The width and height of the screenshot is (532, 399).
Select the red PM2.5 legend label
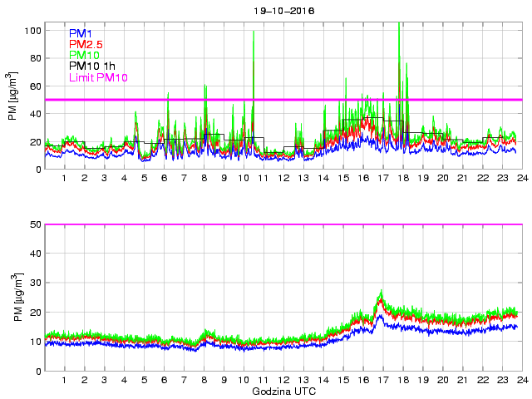point(86,44)
